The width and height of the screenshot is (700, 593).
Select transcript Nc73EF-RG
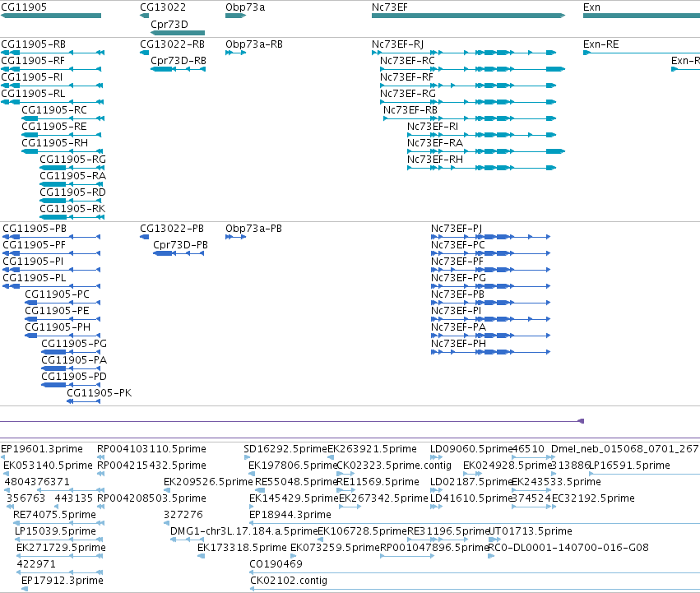pyautogui.click(x=468, y=102)
